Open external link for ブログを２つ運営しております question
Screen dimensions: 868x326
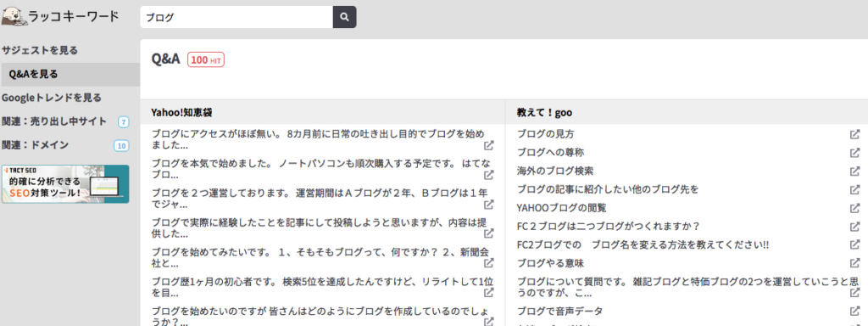(x=489, y=205)
